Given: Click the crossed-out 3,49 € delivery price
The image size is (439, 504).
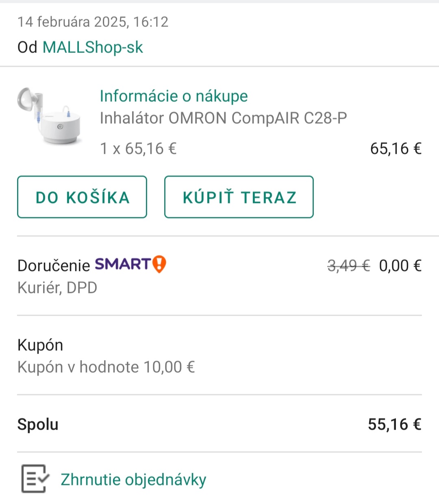Looking at the screenshot, I should (348, 266).
